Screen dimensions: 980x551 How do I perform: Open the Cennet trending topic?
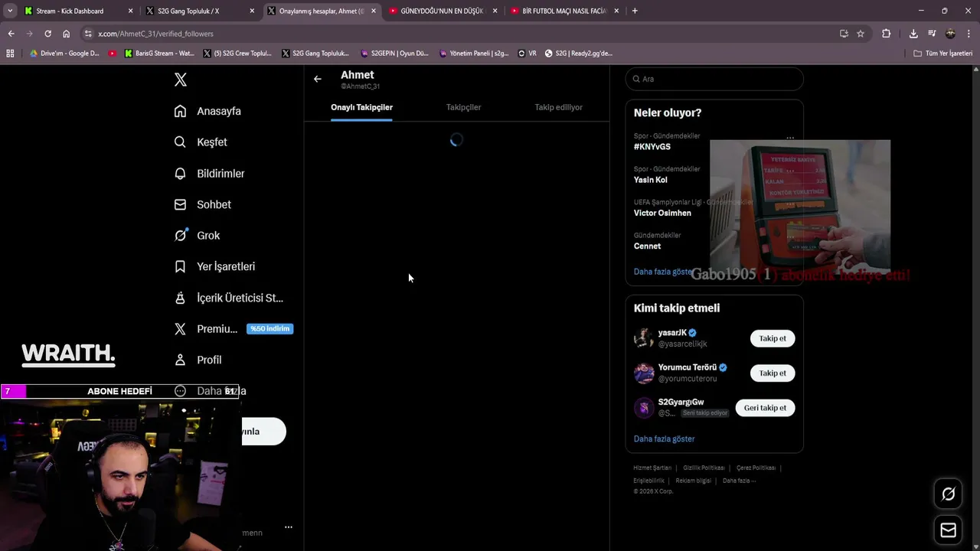647,246
